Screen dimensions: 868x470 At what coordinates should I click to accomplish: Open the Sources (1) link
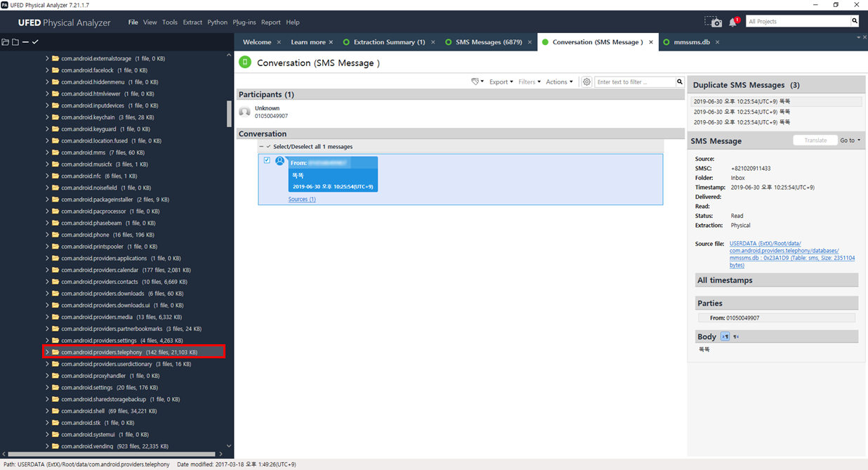tap(302, 199)
